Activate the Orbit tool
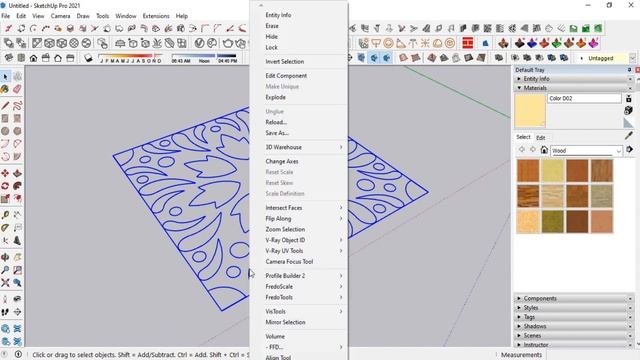 tap(5, 257)
